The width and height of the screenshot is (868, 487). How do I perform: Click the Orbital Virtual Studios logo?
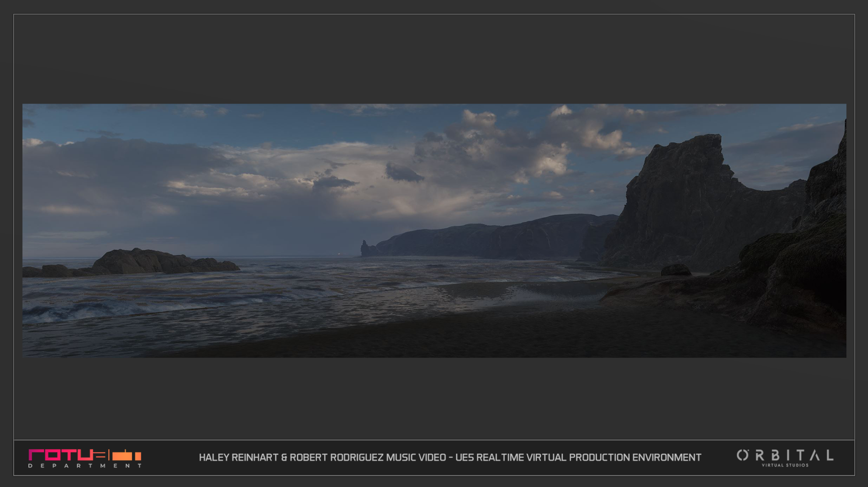pos(785,458)
